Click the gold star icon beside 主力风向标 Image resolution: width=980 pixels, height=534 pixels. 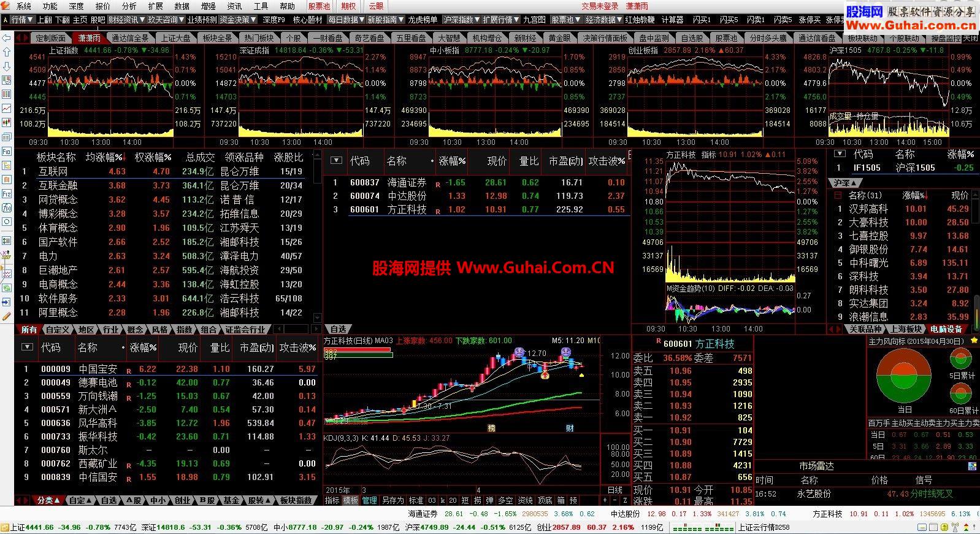tap(974, 341)
